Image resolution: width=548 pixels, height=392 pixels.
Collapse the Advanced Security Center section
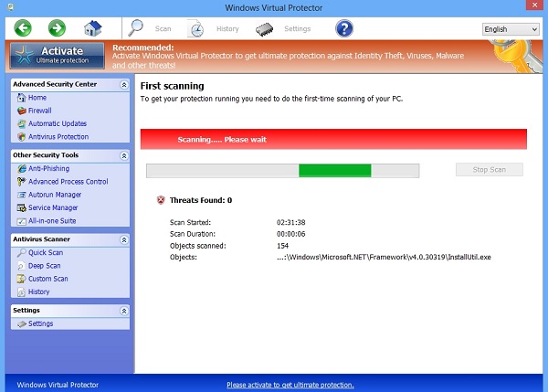pyautogui.click(x=123, y=84)
